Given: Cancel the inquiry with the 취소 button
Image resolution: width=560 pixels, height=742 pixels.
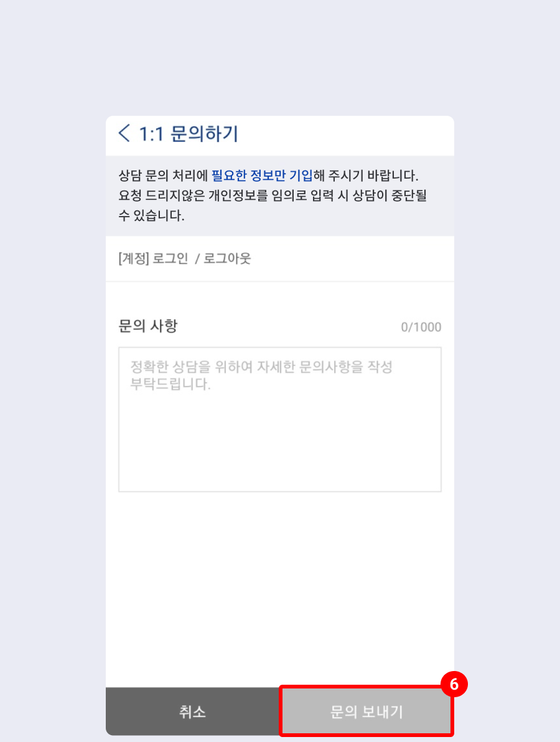Looking at the screenshot, I should coord(192,711).
